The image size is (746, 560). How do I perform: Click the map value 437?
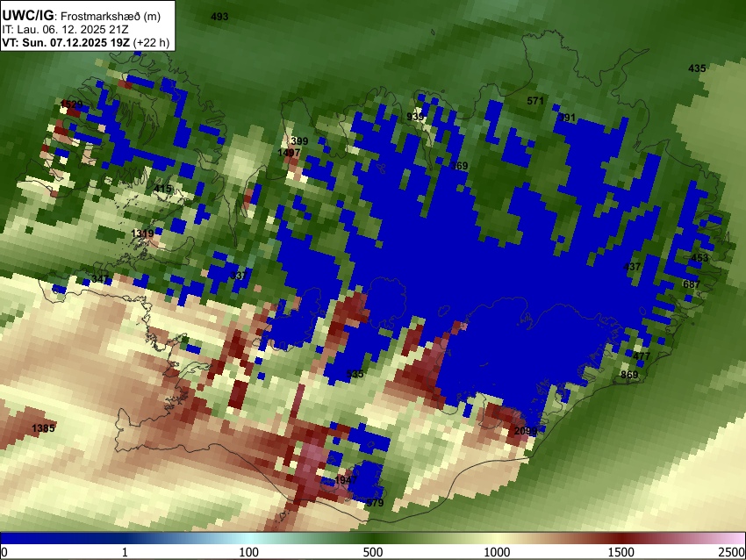632,268
